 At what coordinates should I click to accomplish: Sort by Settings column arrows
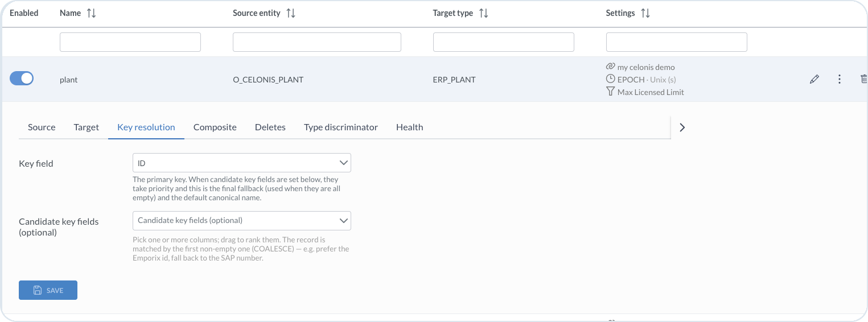[645, 13]
